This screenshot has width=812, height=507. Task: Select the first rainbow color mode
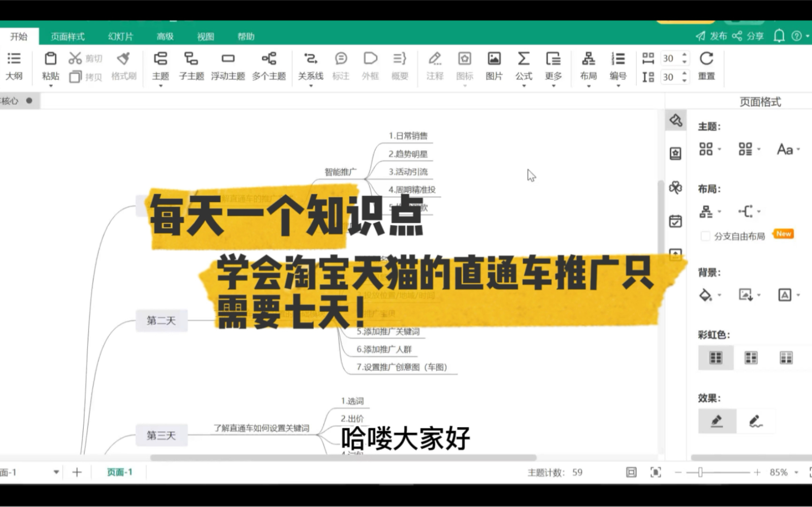(716, 358)
